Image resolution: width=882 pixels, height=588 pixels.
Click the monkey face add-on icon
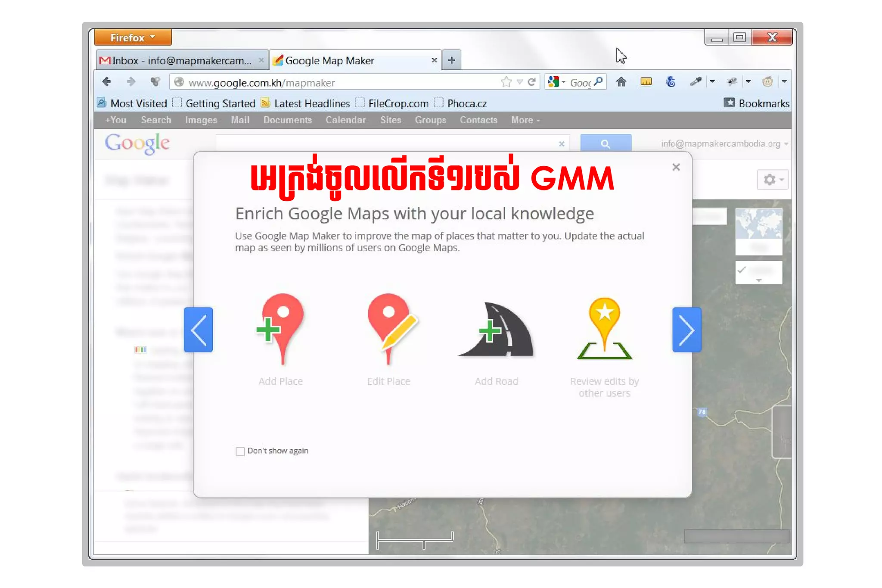767,81
